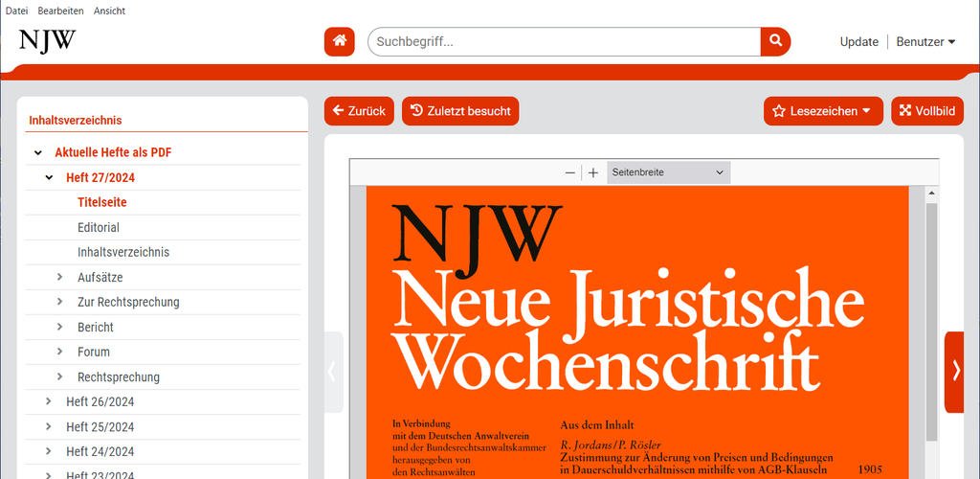Select Forum tree label
Screen dimensions: 980x479
[94, 352]
